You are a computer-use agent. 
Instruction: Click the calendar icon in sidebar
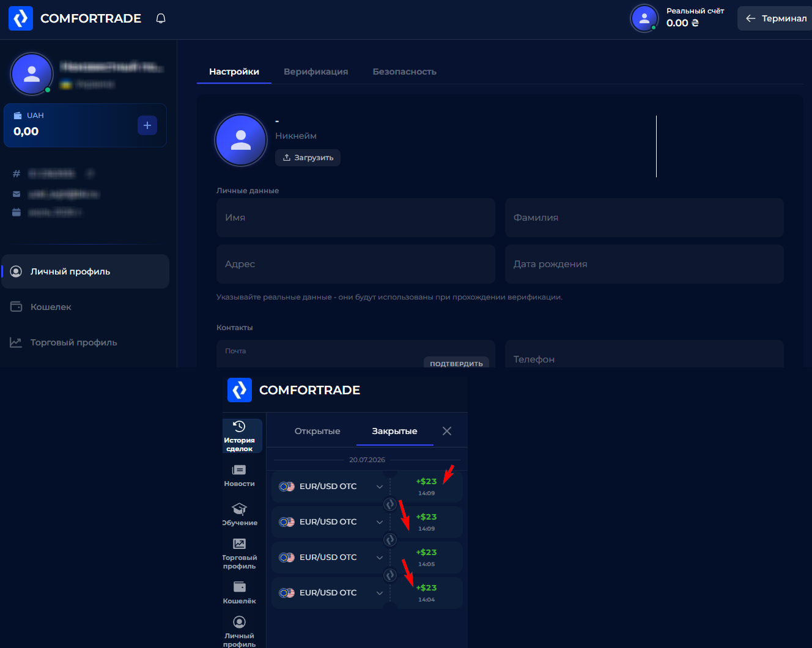(17, 212)
